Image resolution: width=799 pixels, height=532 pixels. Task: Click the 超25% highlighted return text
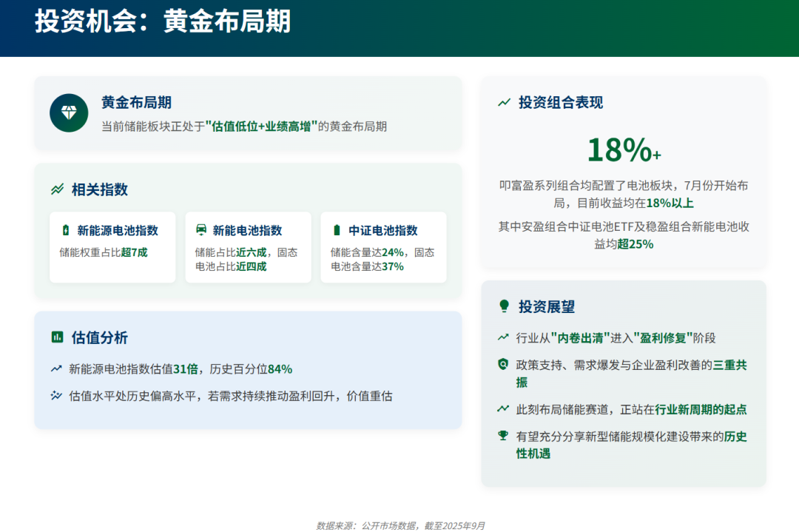pyautogui.click(x=636, y=244)
